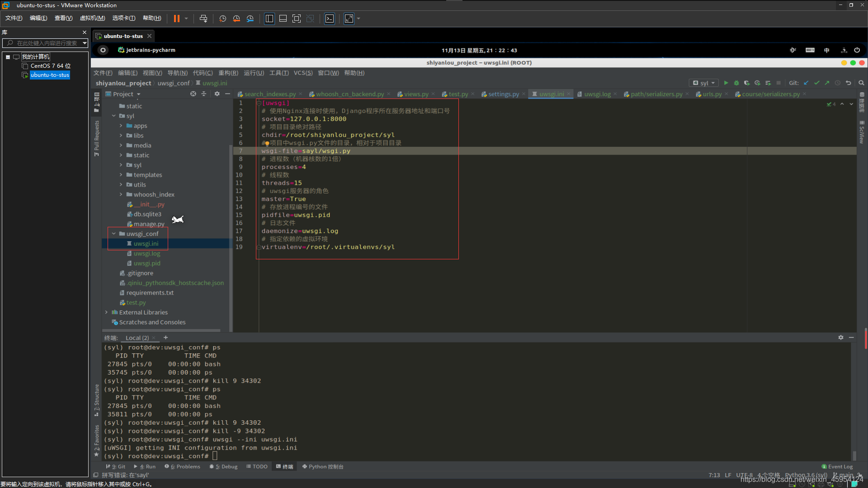Image resolution: width=868 pixels, height=488 pixels.
Task: Push commits with the green Git arrow icon
Action: (x=827, y=83)
